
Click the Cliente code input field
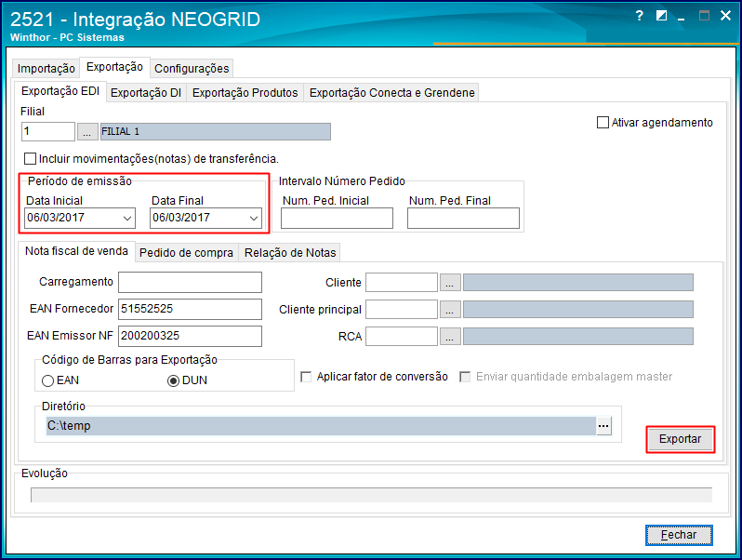click(x=402, y=283)
